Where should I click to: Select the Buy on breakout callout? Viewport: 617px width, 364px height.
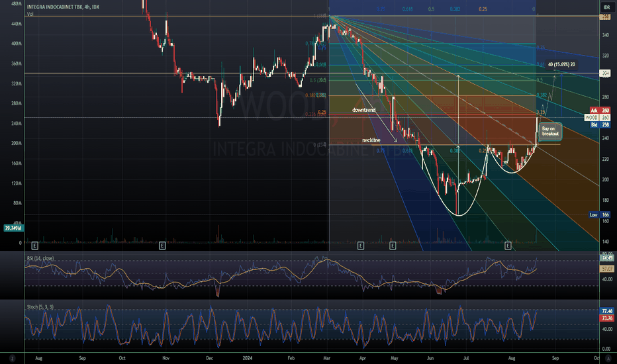(550, 132)
